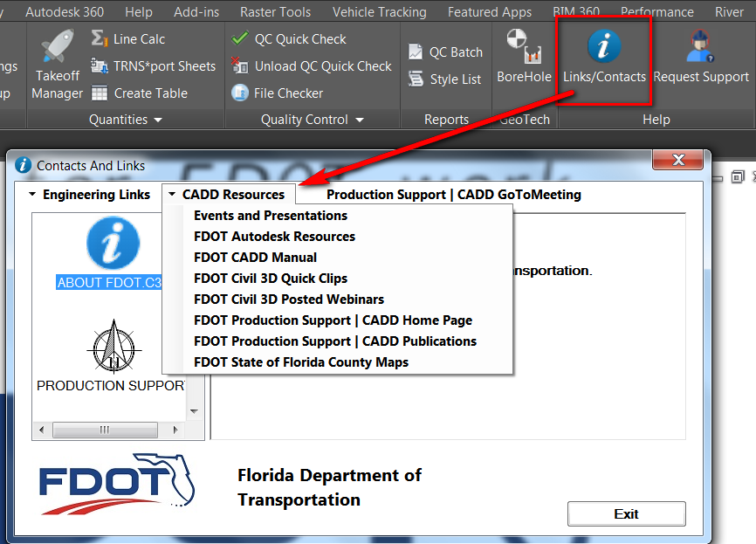Screen dimensions: 756x544
Task: Open QC Batch report
Action: click(x=445, y=52)
